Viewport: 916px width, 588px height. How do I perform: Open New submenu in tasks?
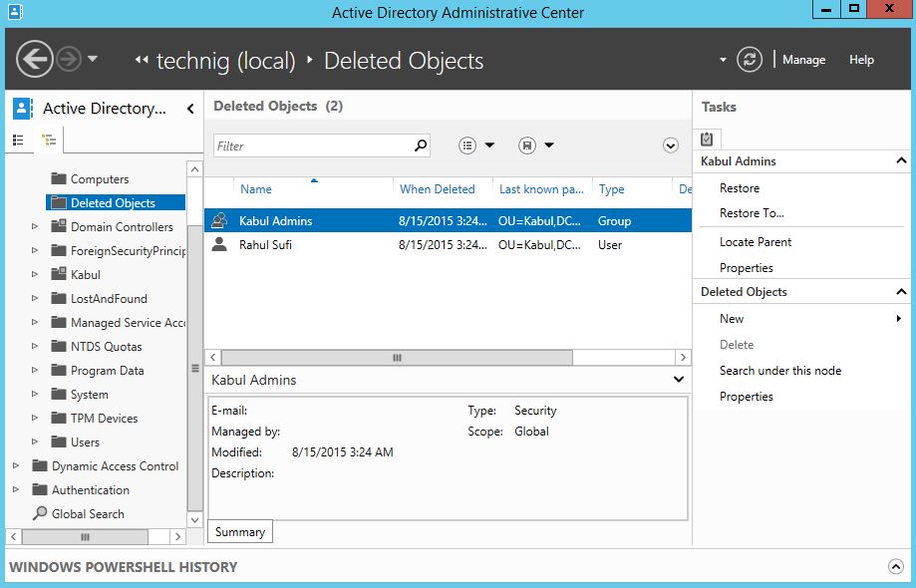(x=811, y=319)
